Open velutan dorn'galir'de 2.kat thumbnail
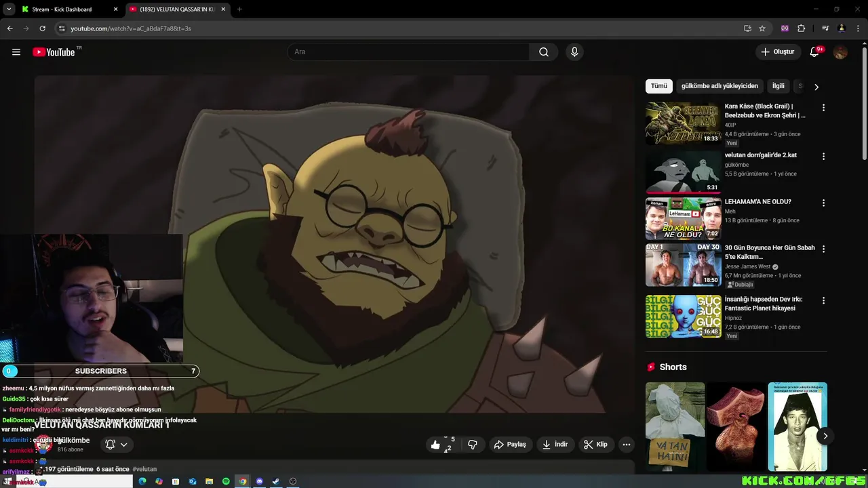The image size is (868, 488). (683, 171)
